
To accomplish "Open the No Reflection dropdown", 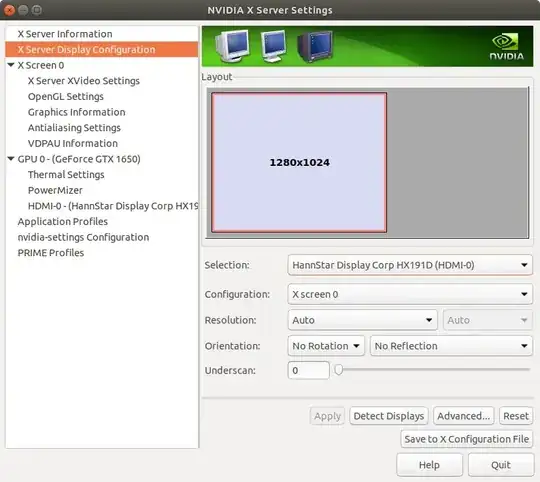I will tap(451, 346).
